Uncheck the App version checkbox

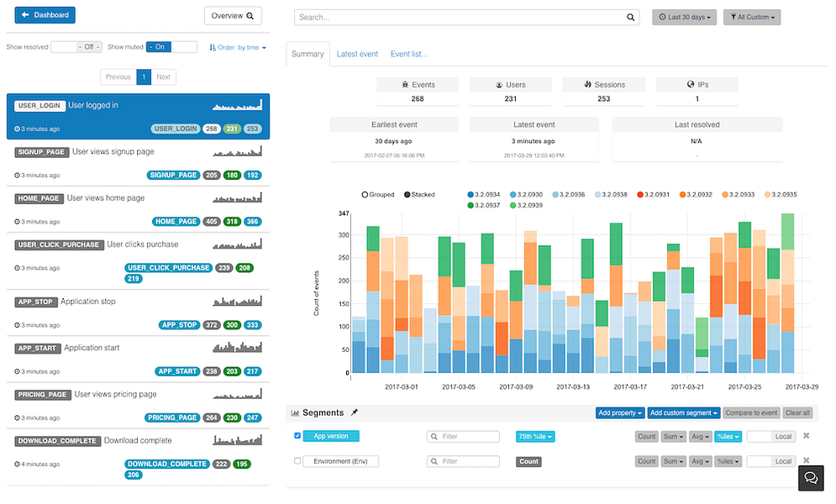[x=297, y=436]
